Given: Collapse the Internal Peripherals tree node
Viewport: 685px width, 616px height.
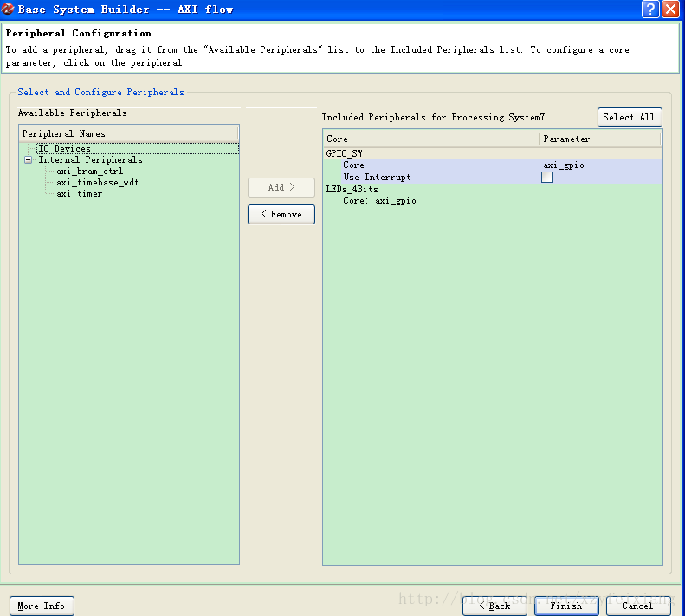Looking at the screenshot, I should point(29,160).
